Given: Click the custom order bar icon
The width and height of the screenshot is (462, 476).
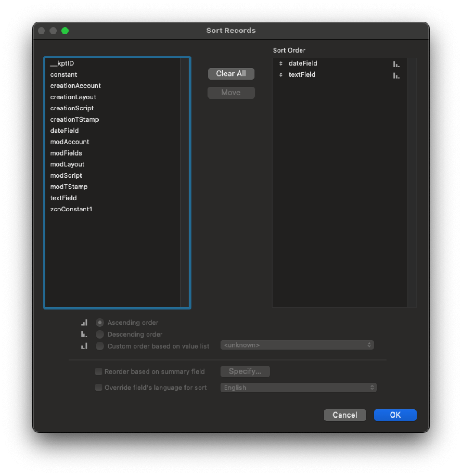Looking at the screenshot, I should tap(84, 346).
